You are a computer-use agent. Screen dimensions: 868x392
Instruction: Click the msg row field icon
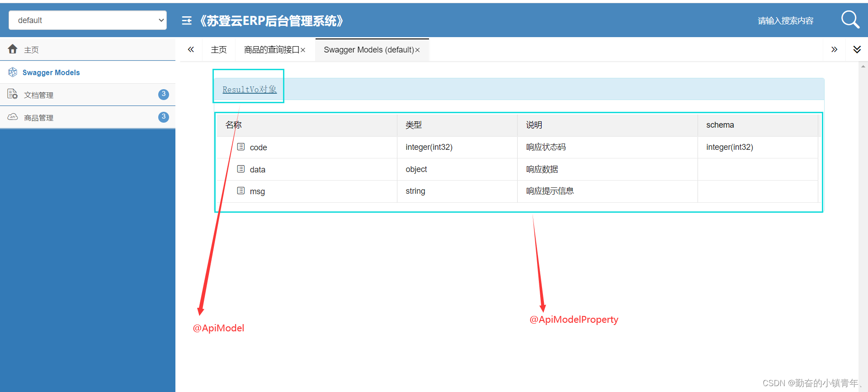(x=241, y=191)
